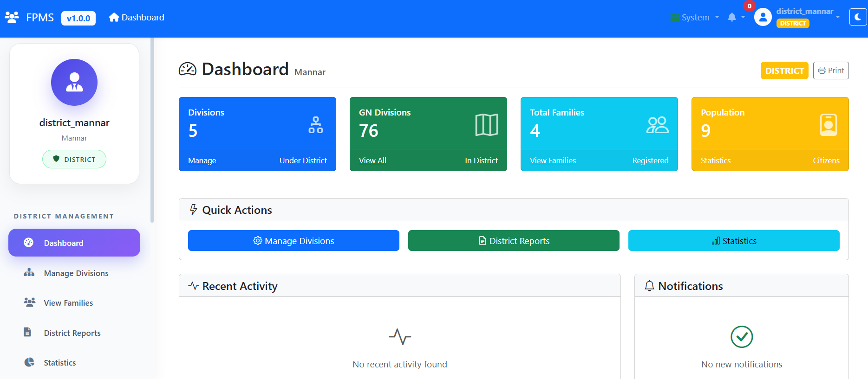The height and width of the screenshot is (379, 868).
Task: Click the large profile avatar in sidebar
Action: pos(74,82)
